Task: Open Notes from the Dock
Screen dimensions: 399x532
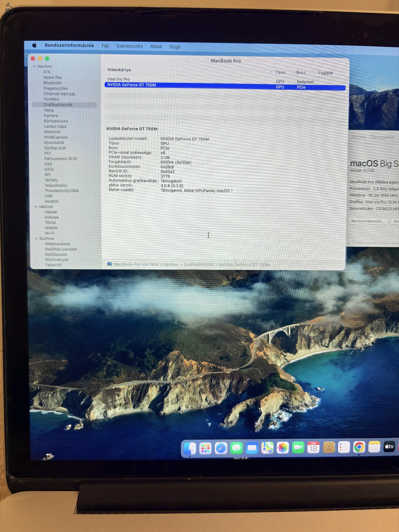Action: click(374, 447)
